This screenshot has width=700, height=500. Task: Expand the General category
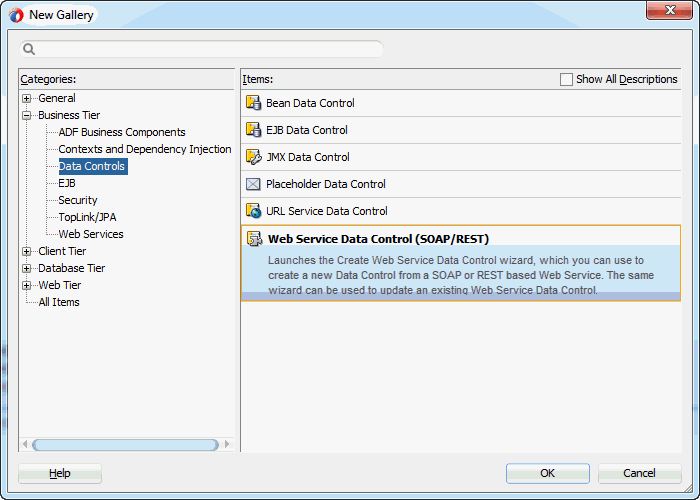27,98
